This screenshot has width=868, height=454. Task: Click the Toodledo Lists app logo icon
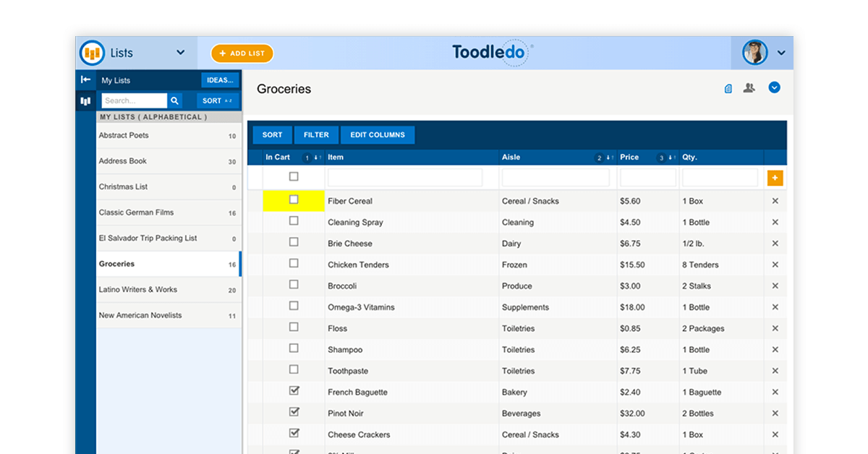[93, 53]
